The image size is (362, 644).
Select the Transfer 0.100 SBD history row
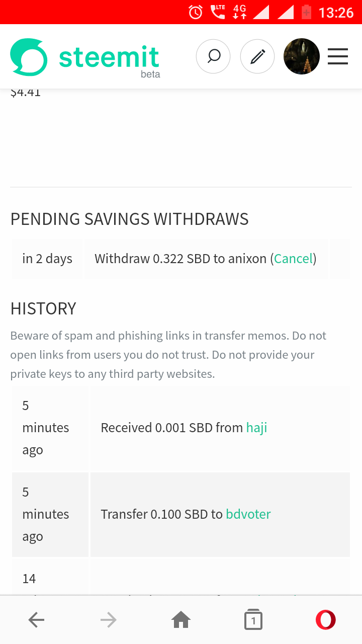click(181, 515)
